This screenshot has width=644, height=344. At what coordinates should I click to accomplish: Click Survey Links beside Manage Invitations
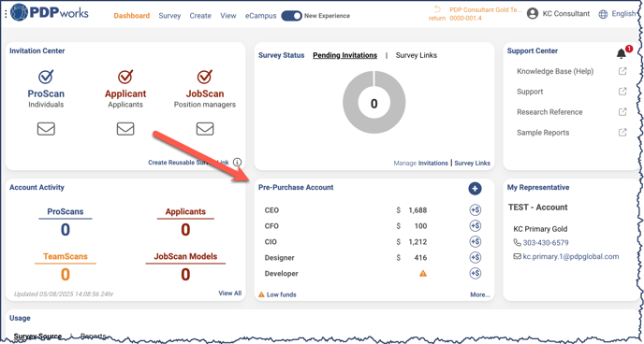coord(473,163)
